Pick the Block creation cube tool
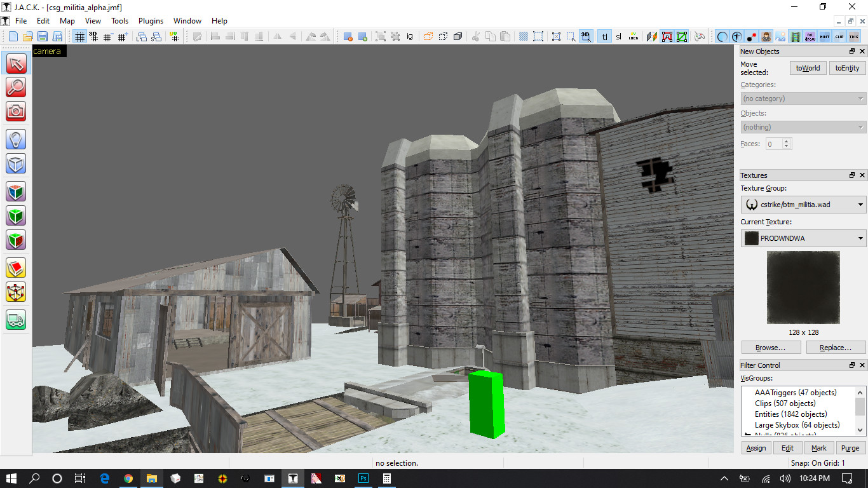 16,163
